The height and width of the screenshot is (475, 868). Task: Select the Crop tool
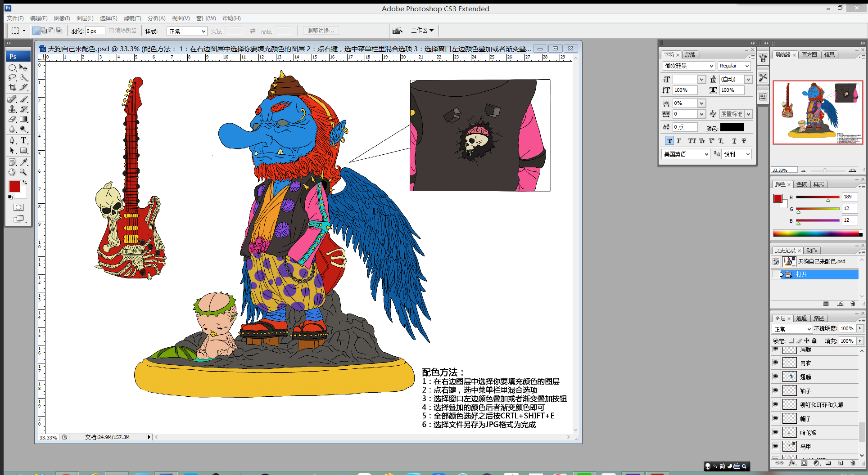click(12, 88)
